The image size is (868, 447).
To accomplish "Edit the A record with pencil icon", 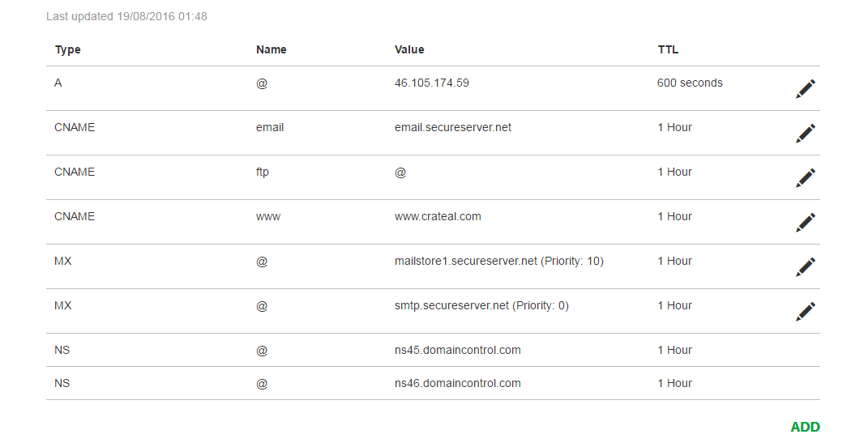I will click(806, 88).
